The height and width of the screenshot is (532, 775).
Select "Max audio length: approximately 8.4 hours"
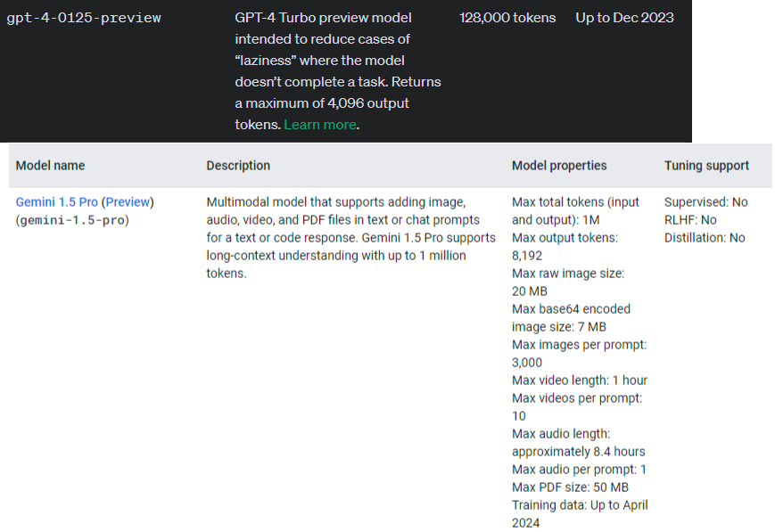(579, 443)
